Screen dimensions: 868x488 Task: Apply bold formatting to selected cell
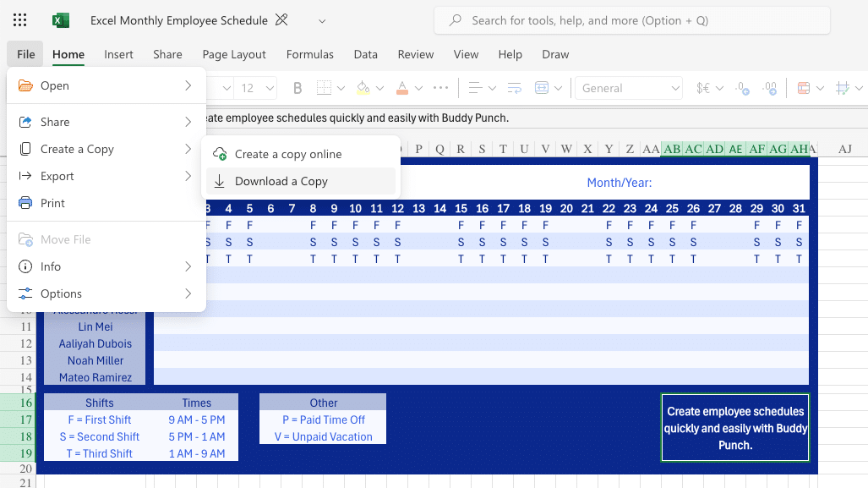tap(297, 88)
